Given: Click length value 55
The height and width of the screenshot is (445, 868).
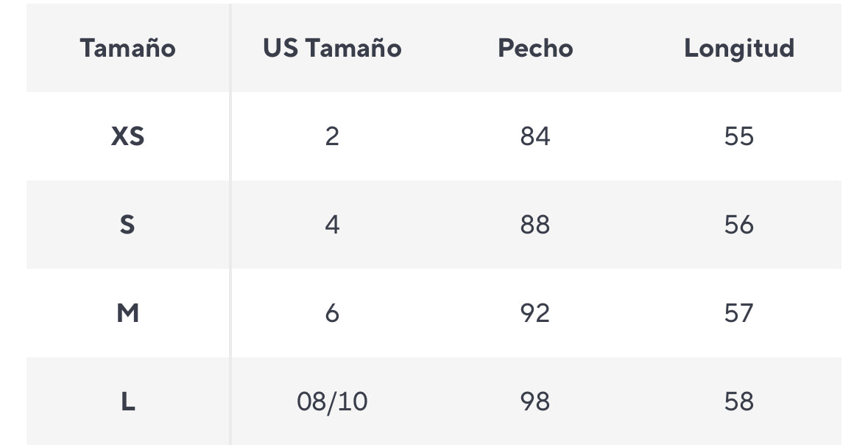Looking at the screenshot, I should click(738, 136).
